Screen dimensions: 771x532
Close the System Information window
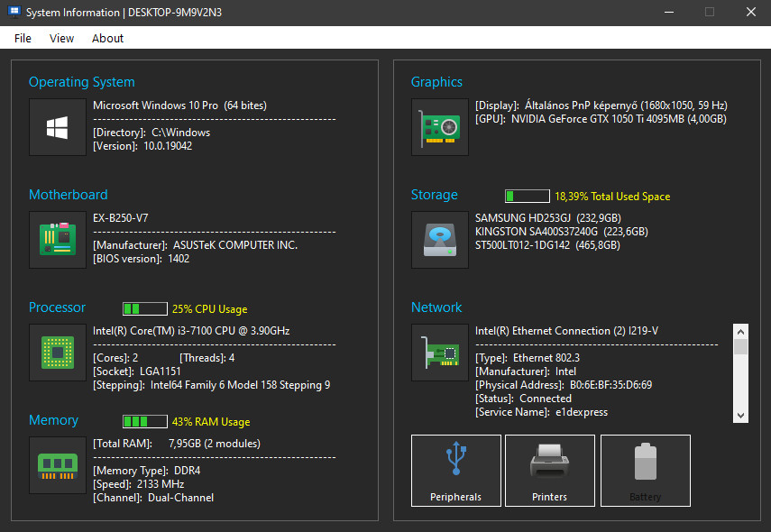click(751, 13)
